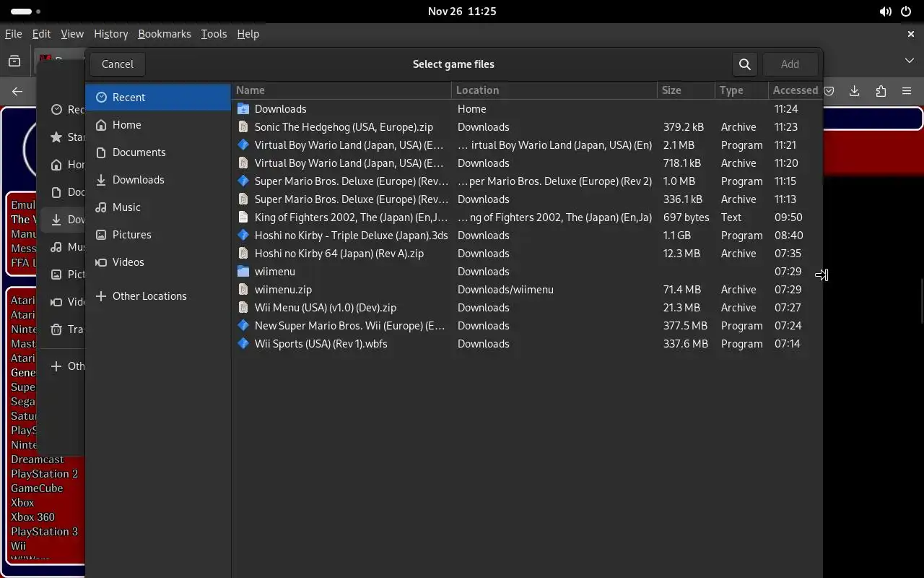Click the Videos camera icon in sidebar
The height and width of the screenshot is (578, 924).
click(101, 262)
